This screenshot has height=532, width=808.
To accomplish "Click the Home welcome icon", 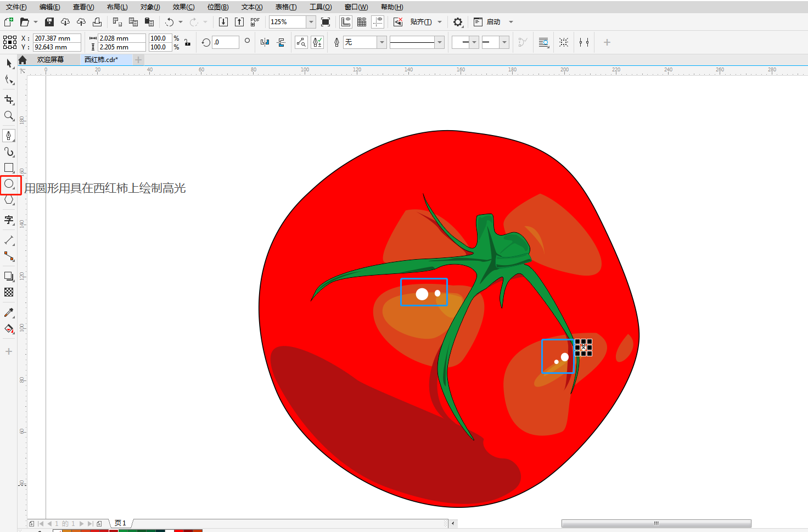I will tap(23, 60).
